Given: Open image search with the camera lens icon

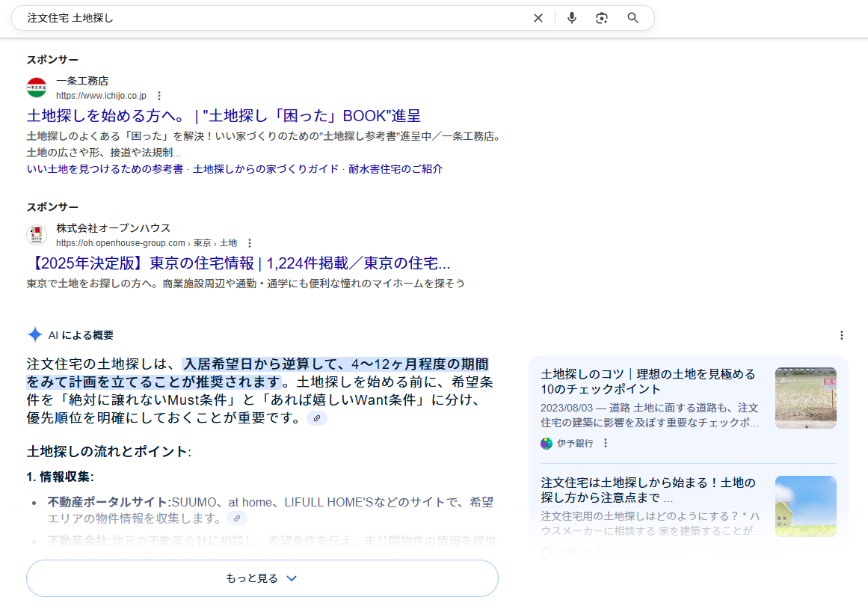Looking at the screenshot, I should click(x=602, y=18).
